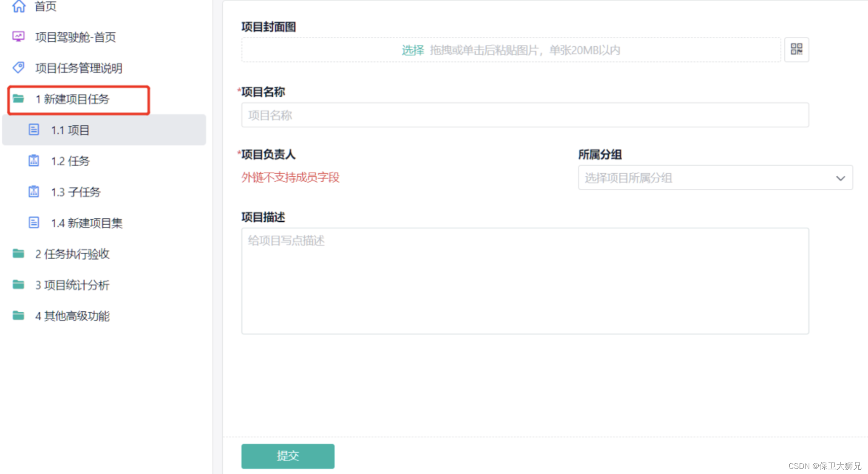Open the 项目任务管理说明 page
868x474 pixels.
click(79, 68)
